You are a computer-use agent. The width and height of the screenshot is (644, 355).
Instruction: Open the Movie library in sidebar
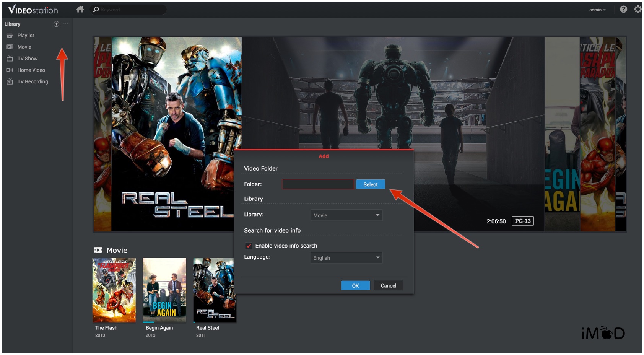[x=24, y=47]
